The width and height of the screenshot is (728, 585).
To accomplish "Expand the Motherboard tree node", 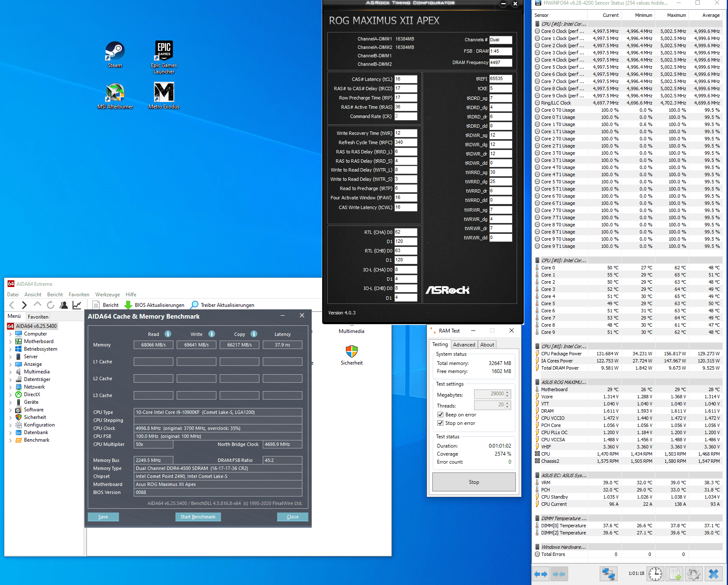I will 11,341.
